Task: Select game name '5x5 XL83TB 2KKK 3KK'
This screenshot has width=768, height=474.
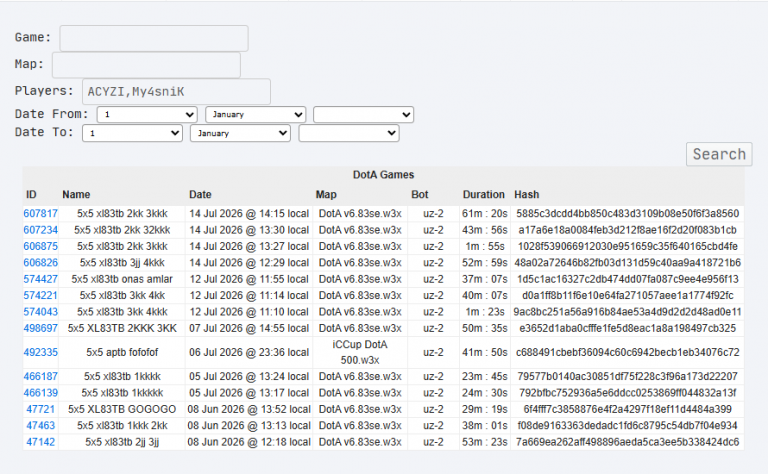Action: coord(122,328)
